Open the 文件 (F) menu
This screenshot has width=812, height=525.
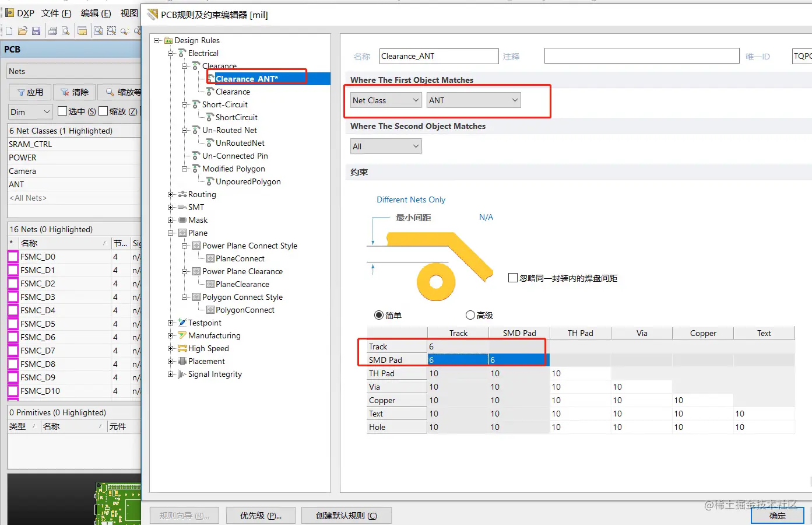click(x=57, y=13)
